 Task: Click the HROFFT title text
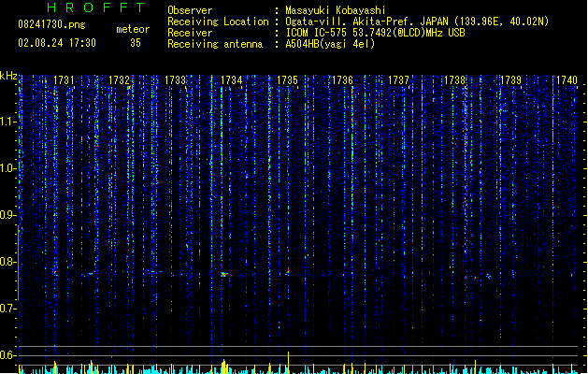pos(95,7)
